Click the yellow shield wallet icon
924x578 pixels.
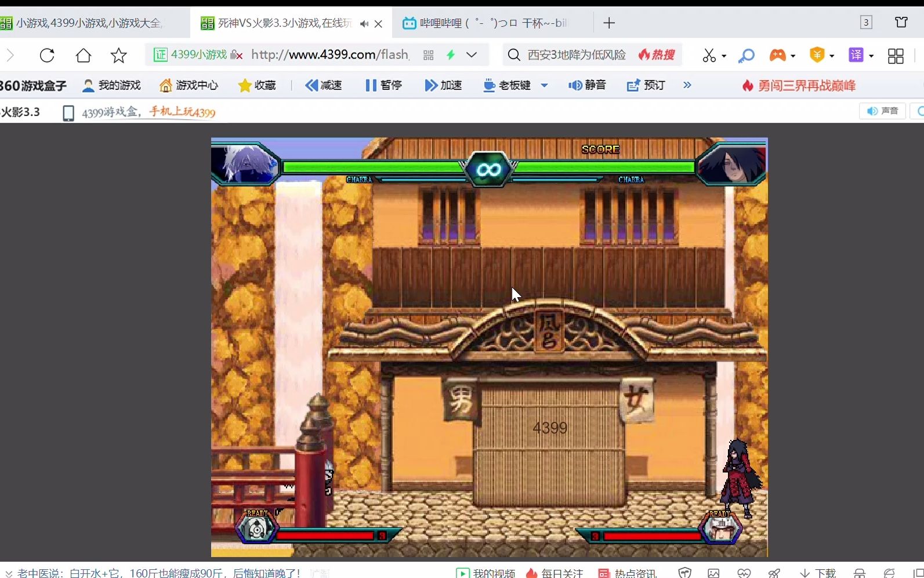click(x=817, y=55)
